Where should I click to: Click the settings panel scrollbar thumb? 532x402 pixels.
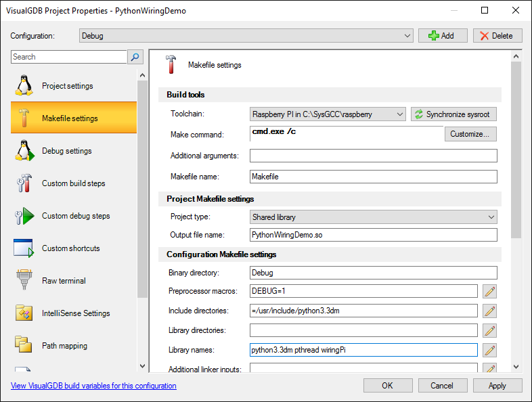(516, 150)
